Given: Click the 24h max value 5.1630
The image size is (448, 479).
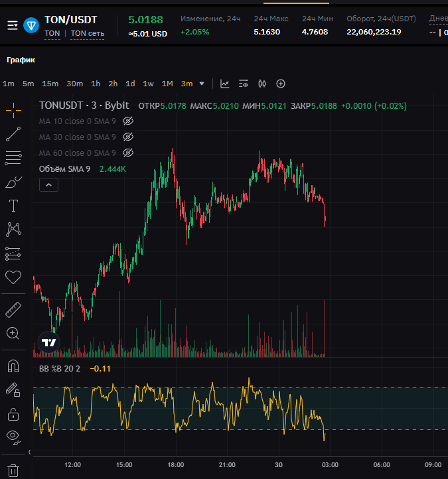Looking at the screenshot, I should (267, 32).
